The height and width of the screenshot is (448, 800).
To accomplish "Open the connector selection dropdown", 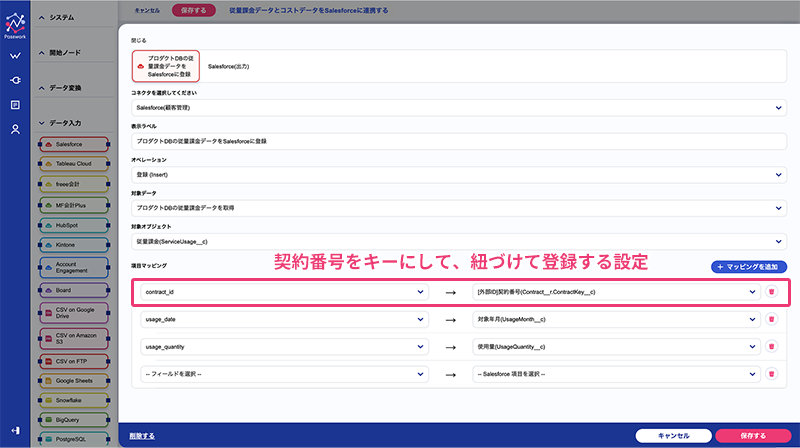I will point(459,108).
